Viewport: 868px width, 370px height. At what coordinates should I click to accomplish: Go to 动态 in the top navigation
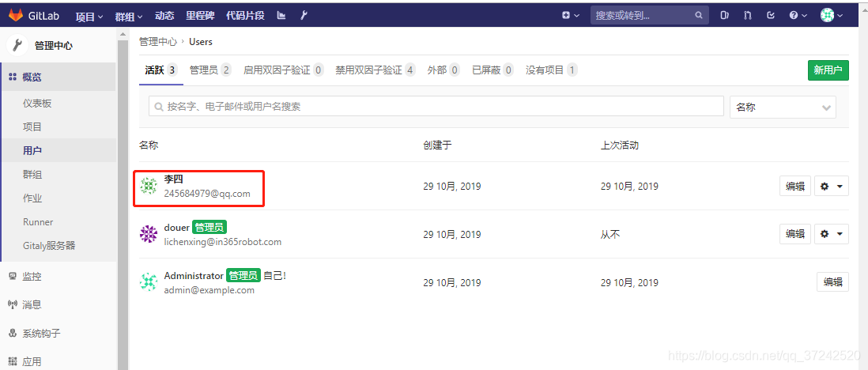164,16
